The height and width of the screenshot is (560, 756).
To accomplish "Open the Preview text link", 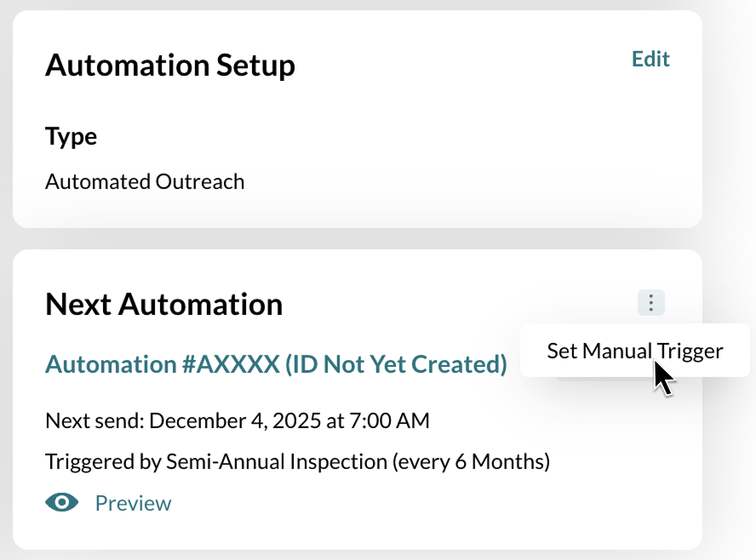I will tap(133, 503).
